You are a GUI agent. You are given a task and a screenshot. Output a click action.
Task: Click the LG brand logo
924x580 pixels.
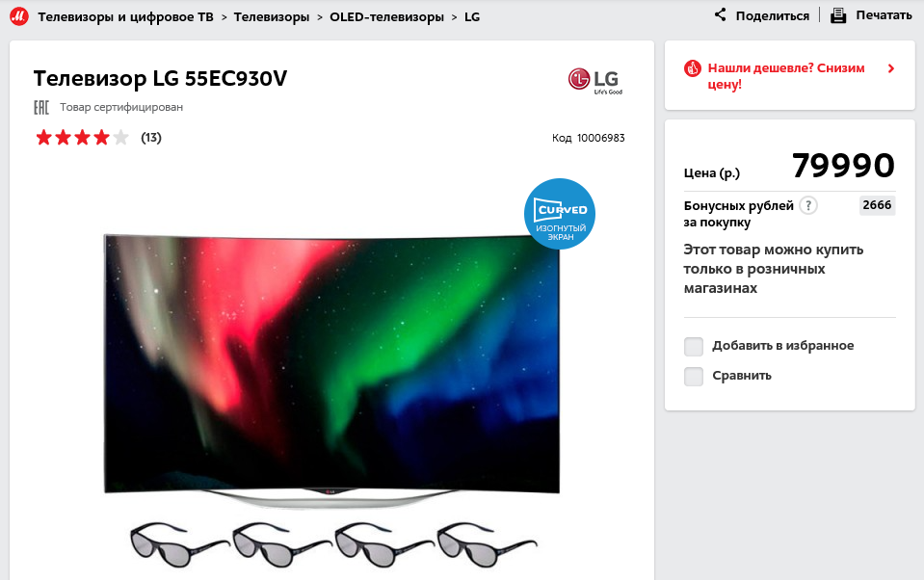pos(595,81)
